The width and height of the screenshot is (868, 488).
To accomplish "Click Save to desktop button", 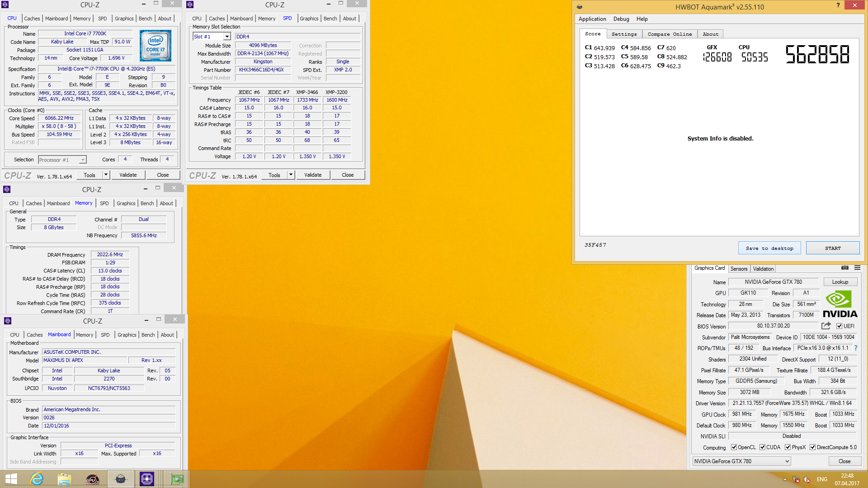I will point(769,248).
